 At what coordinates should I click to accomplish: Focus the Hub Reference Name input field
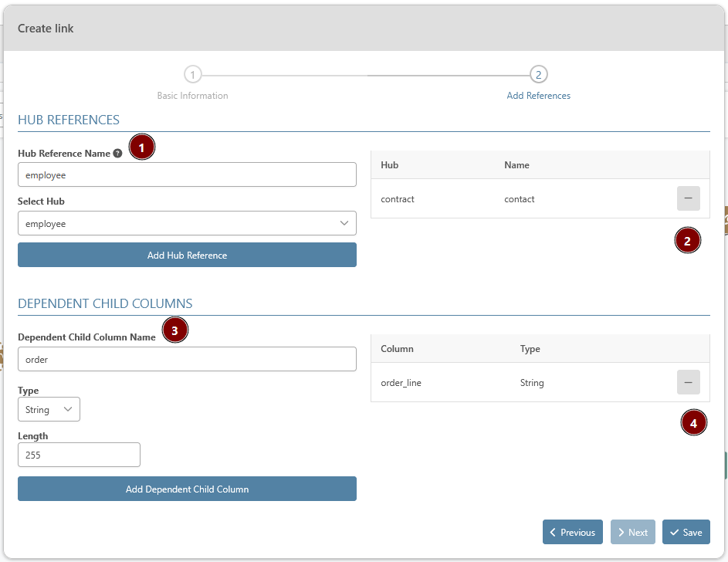[x=187, y=174]
